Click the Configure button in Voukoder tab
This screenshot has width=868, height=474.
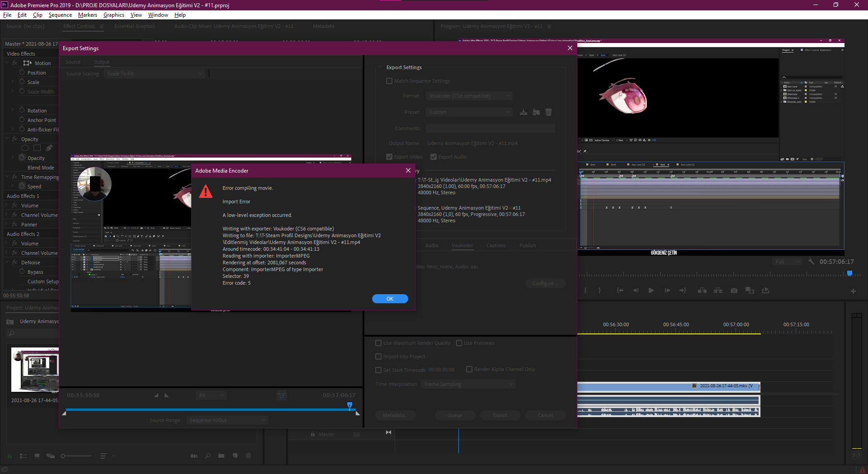coord(545,283)
